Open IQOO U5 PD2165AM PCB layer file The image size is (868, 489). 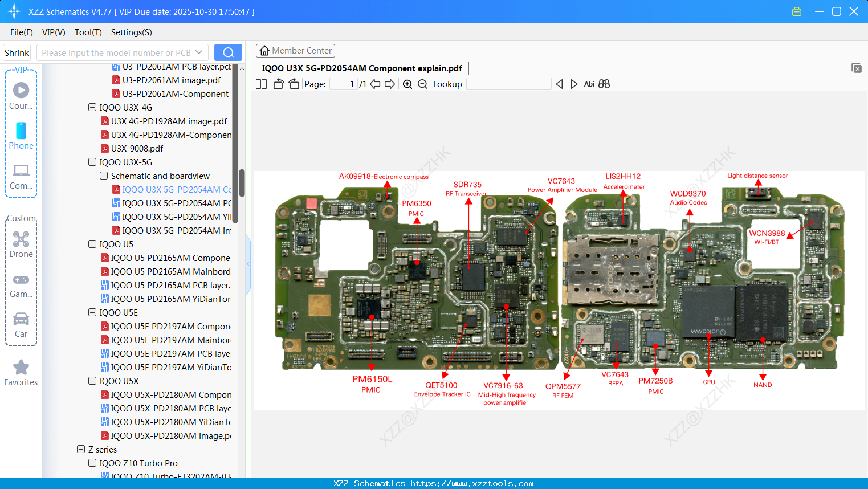point(170,285)
